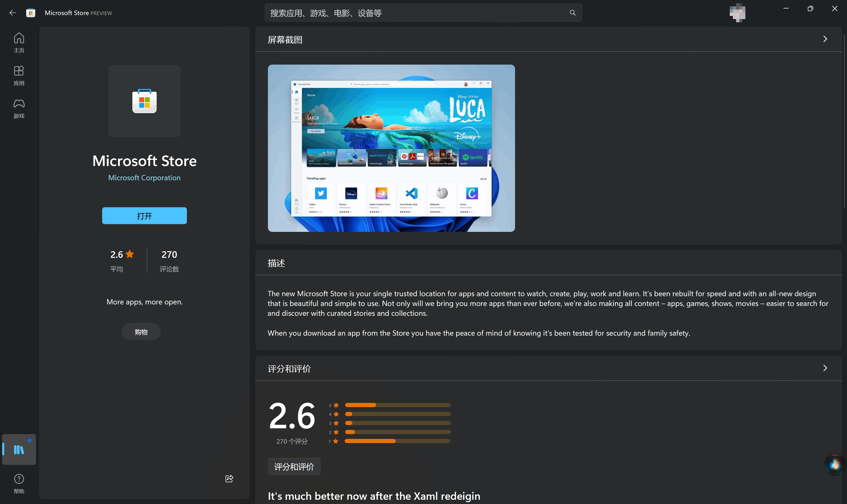Click the search magnifier icon
This screenshot has width=847, height=504.
pos(573,13)
